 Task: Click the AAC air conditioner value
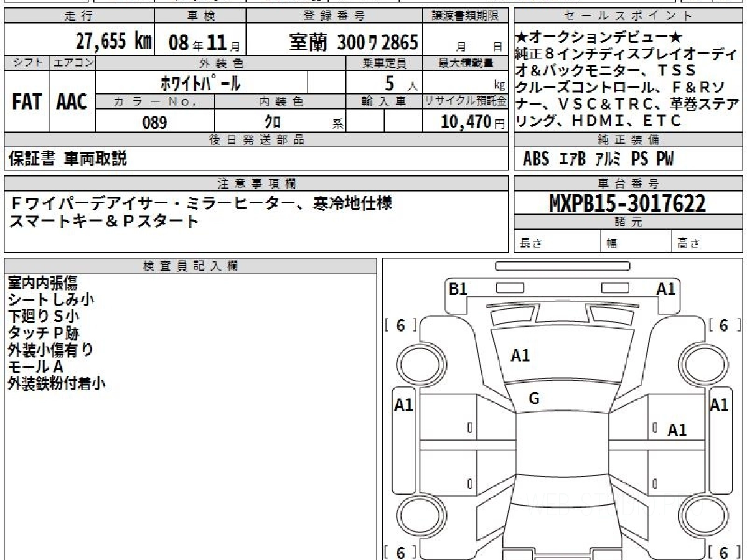click(x=72, y=101)
